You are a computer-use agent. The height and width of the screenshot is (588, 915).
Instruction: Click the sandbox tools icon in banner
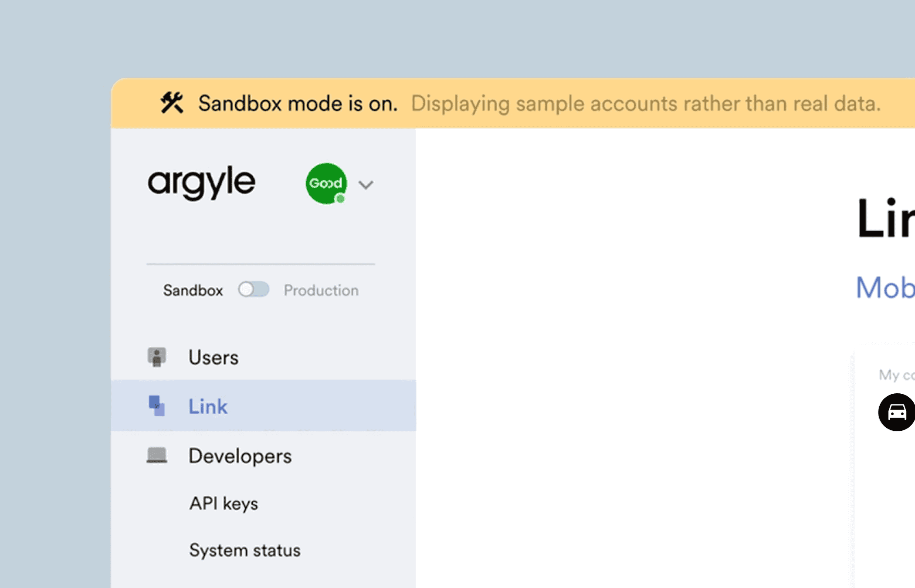[172, 103]
